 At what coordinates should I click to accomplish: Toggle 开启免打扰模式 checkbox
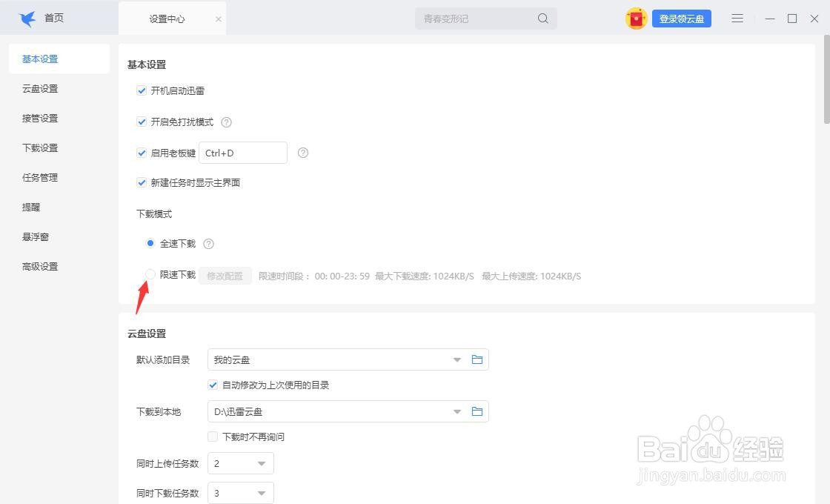tap(142, 122)
